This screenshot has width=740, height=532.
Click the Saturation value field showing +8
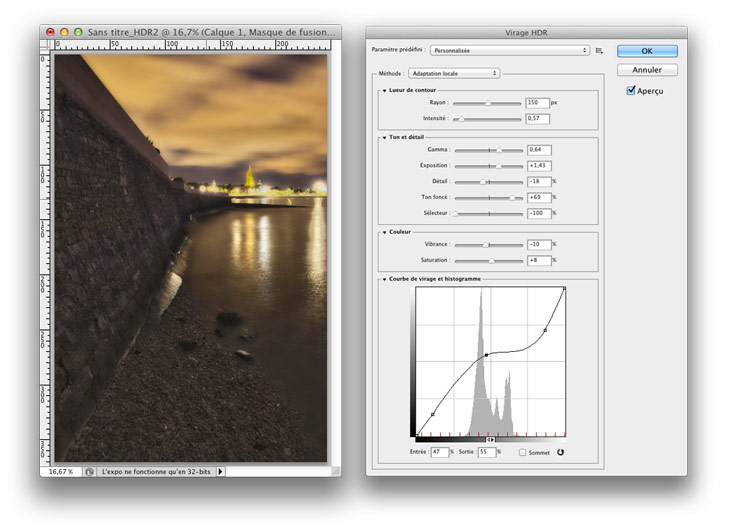point(539,261)
